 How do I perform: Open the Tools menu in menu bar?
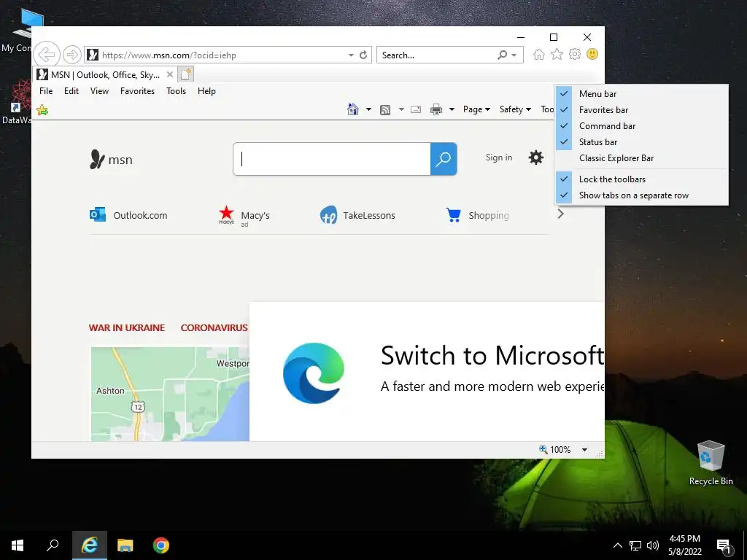point(176,91)
